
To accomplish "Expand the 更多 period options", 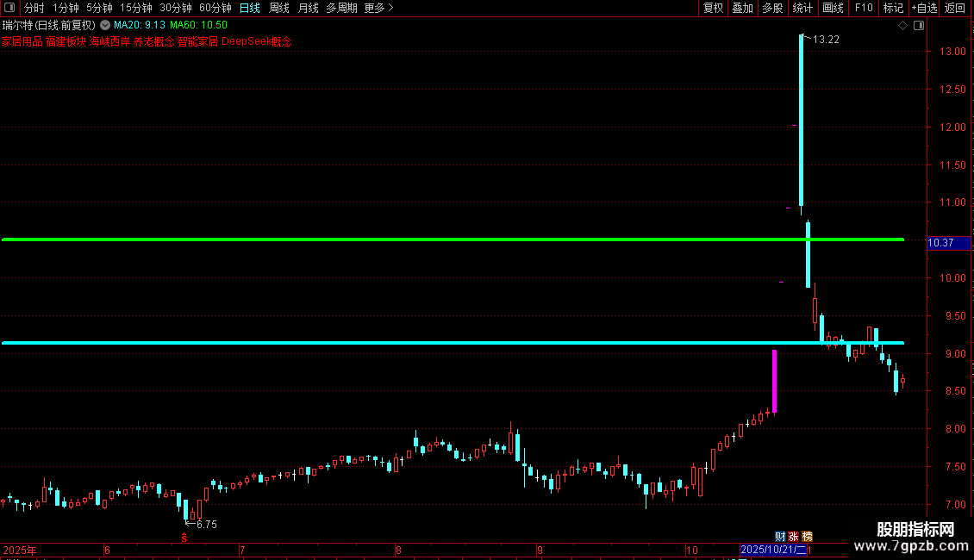I will click(379, 8).
